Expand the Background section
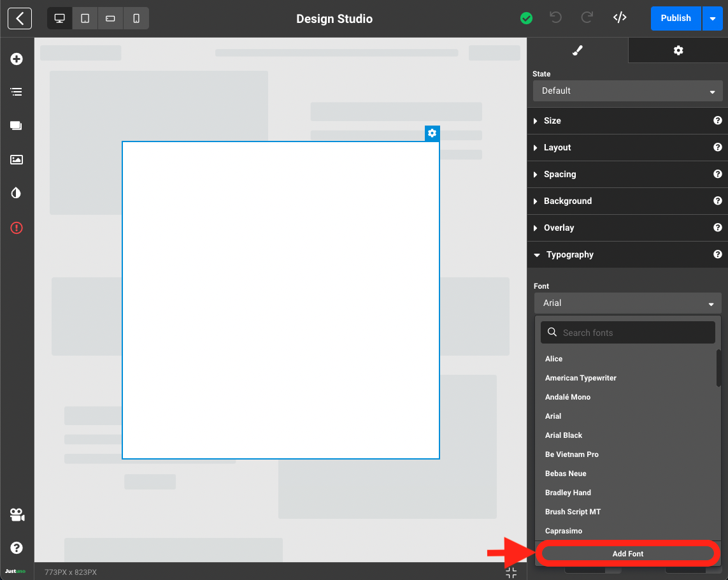The image size is (728, 580). (567, 201)
